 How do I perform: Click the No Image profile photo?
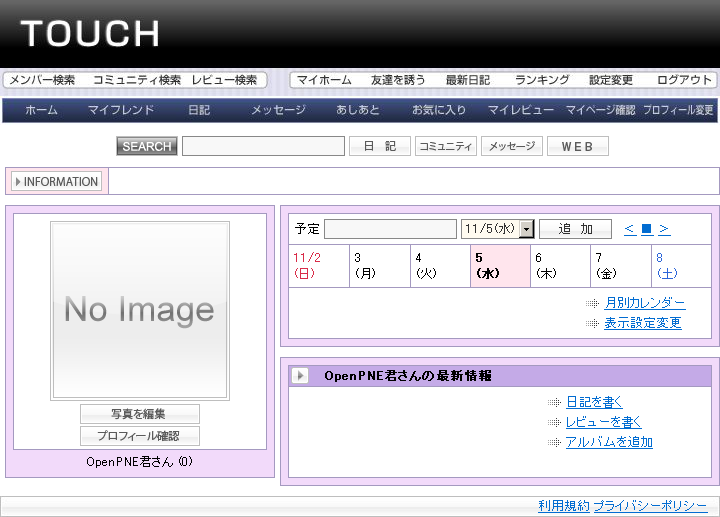[140, 311]
